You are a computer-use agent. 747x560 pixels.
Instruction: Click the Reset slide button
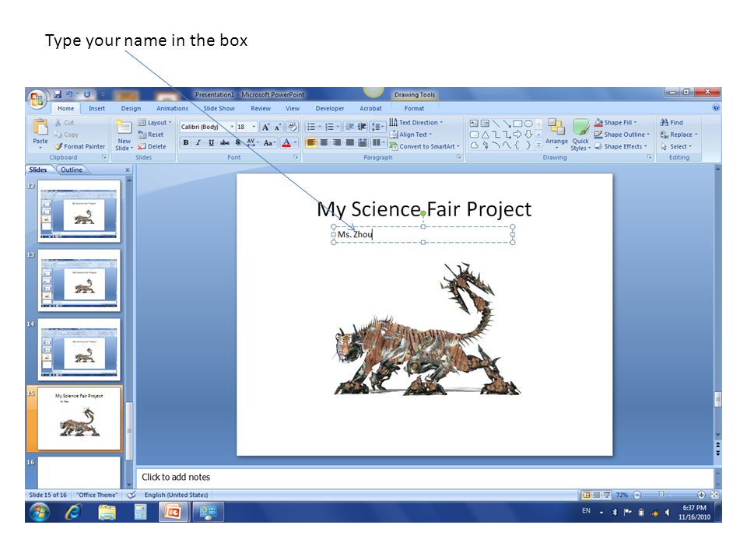pos(150,135)
